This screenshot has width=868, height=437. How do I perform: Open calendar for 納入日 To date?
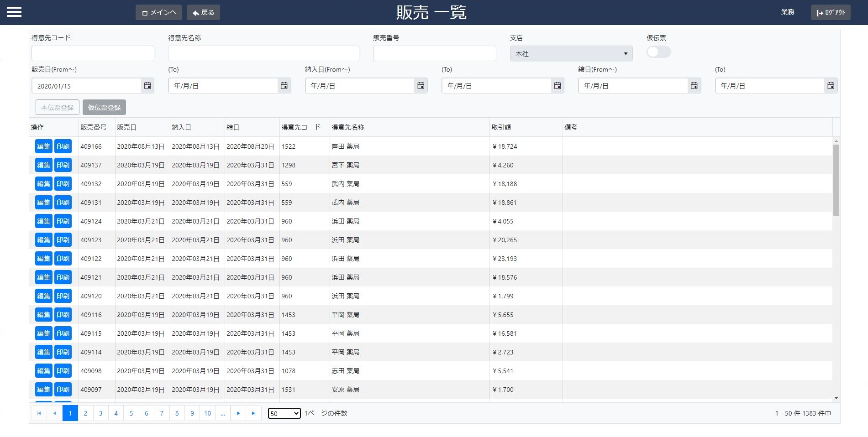(558, 86)
